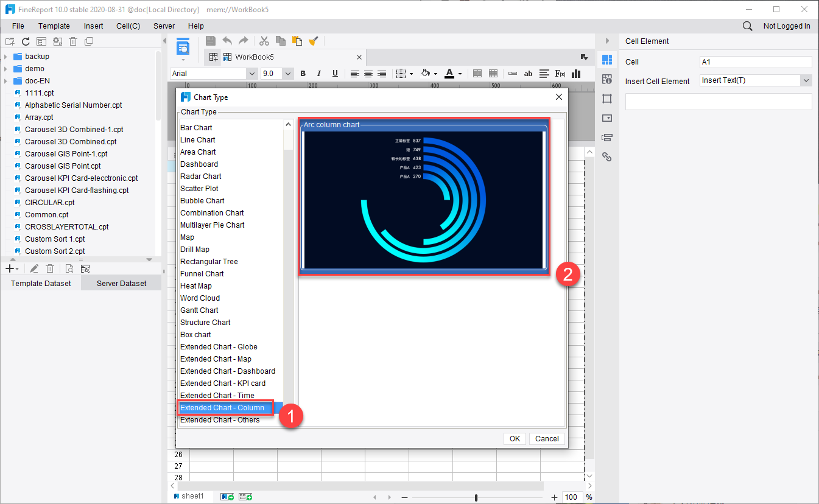This screenshot has width=819, height=504.
Task: Click the add report sheet icon
Action: [x=227, y=497]
